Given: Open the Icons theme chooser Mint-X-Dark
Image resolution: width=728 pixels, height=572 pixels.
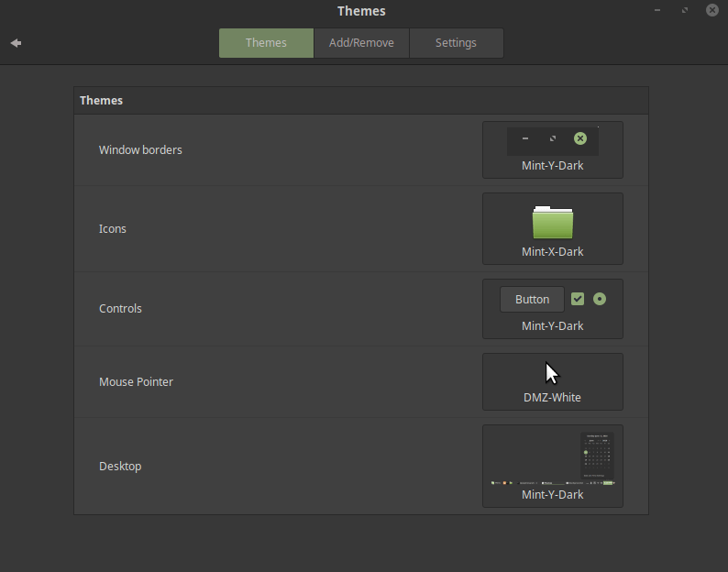Looking at the screenshot, I should (553, 228).
